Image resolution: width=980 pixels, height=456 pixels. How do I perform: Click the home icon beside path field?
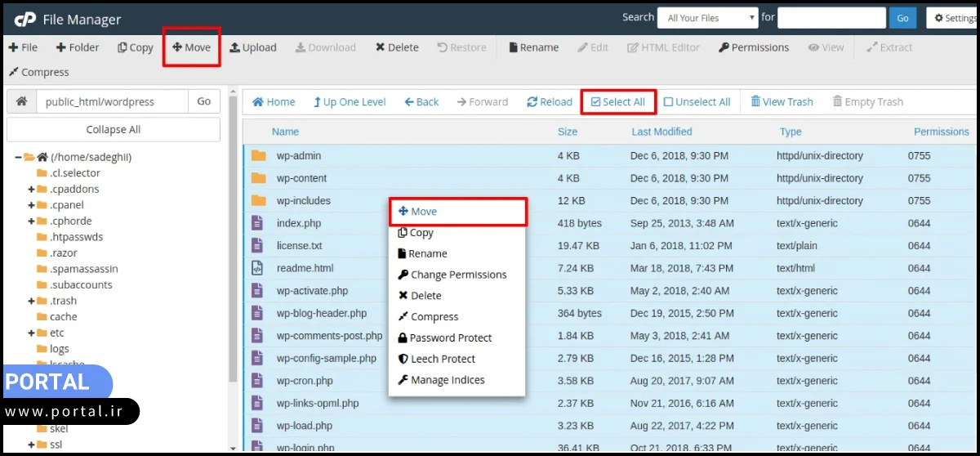21,102
